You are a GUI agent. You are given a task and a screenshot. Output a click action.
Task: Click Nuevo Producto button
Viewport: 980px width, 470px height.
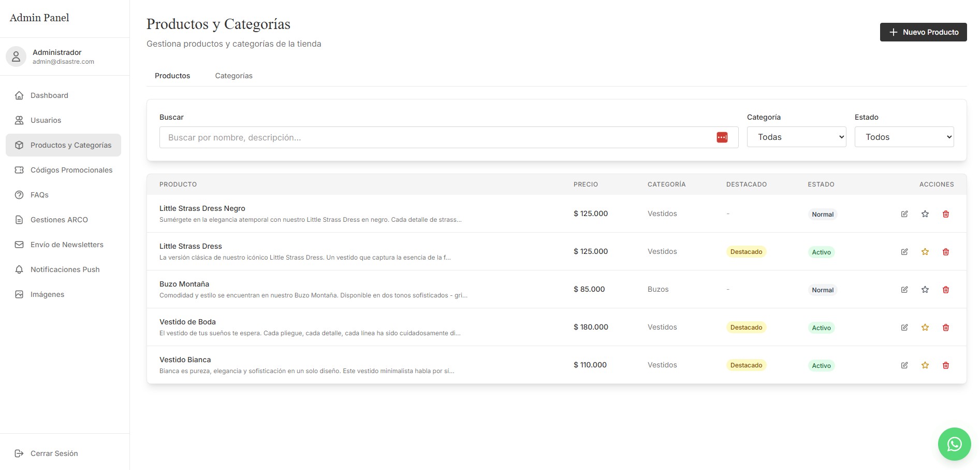(923, 32)
